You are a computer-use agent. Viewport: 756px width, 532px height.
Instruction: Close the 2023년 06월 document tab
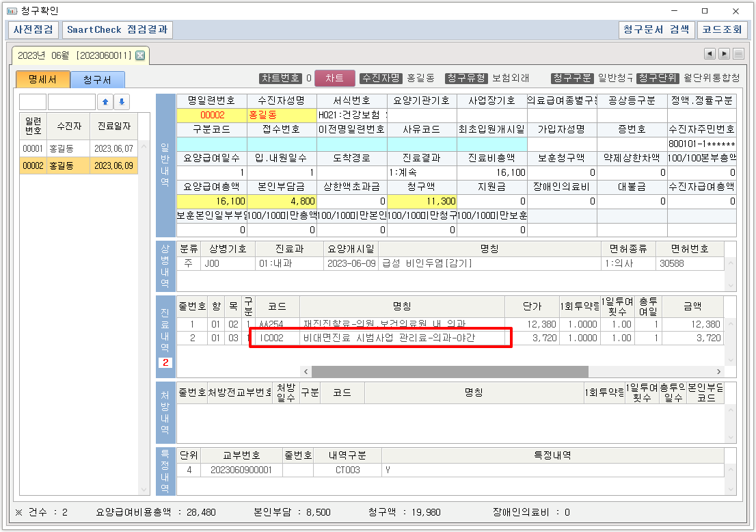click(140, 55)
